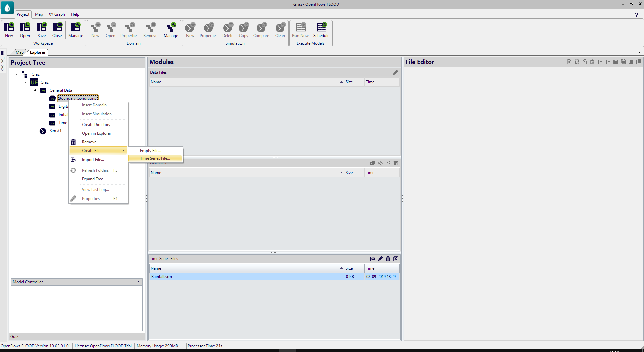
Task: Click the help question mark icon
Action: coord(636,15)
